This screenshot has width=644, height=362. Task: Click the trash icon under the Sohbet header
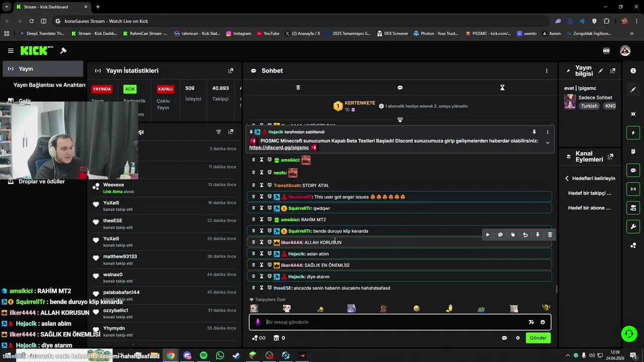[298, 87]
